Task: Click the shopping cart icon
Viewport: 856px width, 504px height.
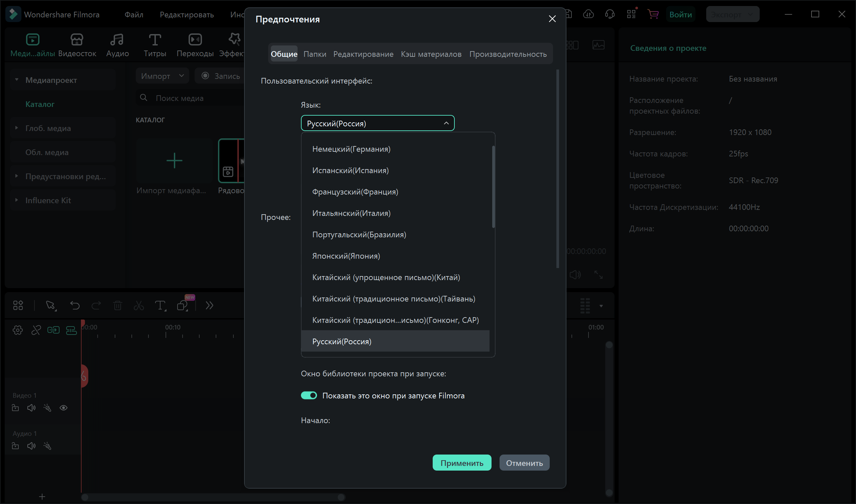Action: click(653, 14)
